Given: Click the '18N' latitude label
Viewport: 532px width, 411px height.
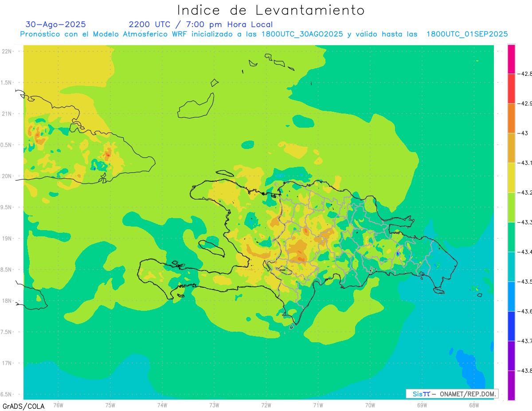Looking at the screenshot, I should [x=7, y=301].
